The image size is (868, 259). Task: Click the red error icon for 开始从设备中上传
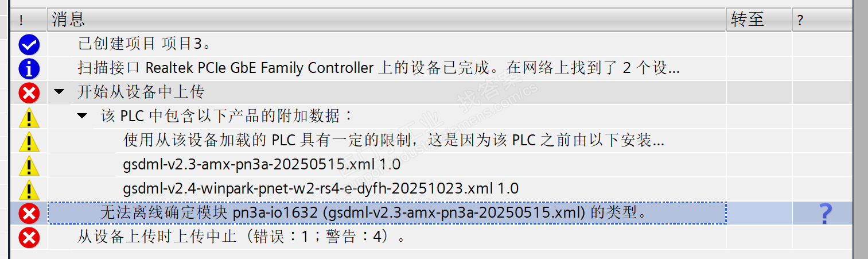(x=29, y=92)
